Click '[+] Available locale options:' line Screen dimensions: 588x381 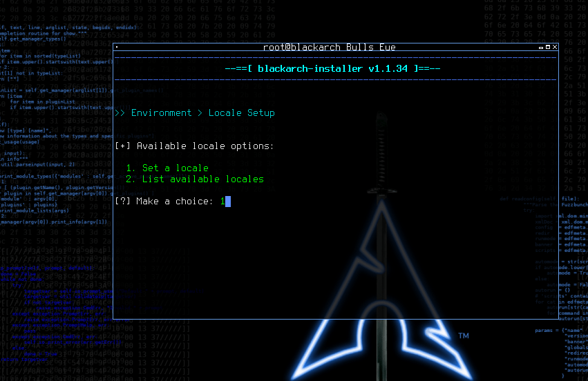point(194,146)
